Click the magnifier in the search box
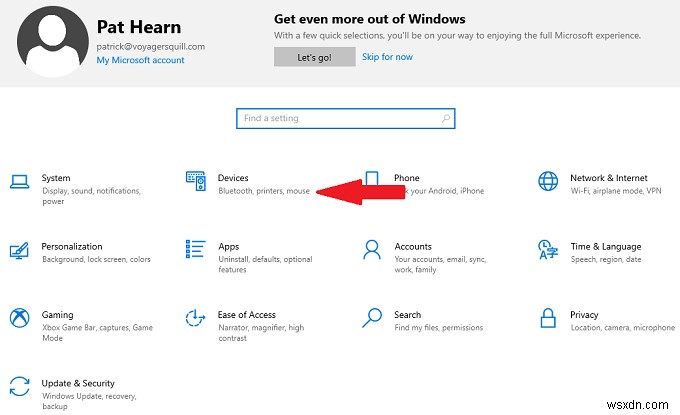 coord(445,118)
